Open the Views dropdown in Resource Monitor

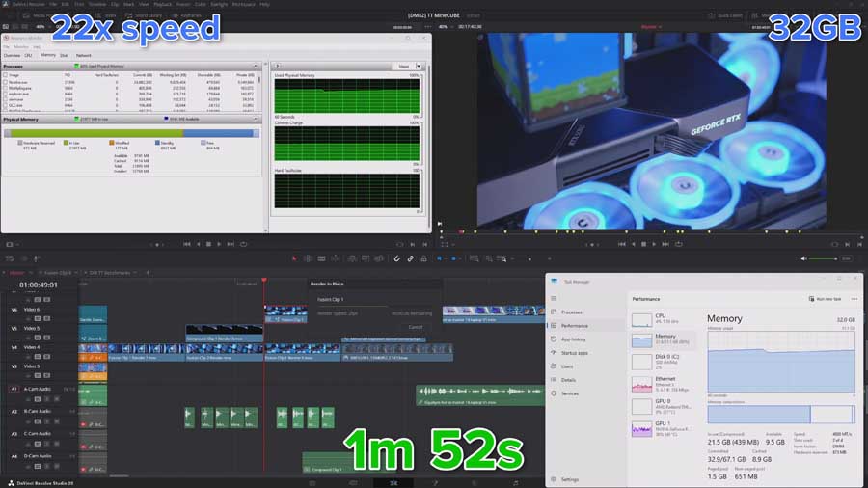click(405, 66)
